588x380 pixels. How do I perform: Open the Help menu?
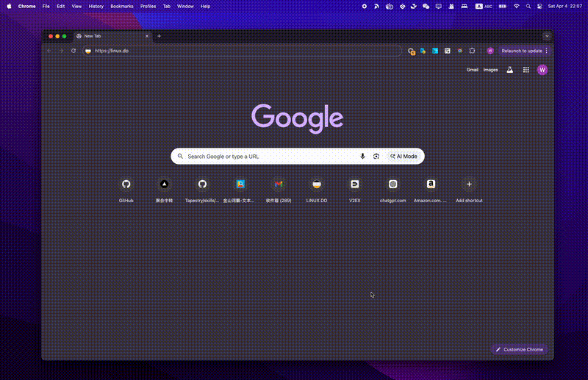point(205,7)
